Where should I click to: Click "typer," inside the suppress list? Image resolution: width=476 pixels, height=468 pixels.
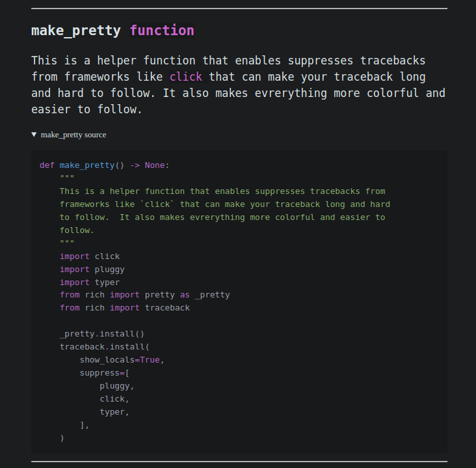pyautogui.click(x=115, y=412)
